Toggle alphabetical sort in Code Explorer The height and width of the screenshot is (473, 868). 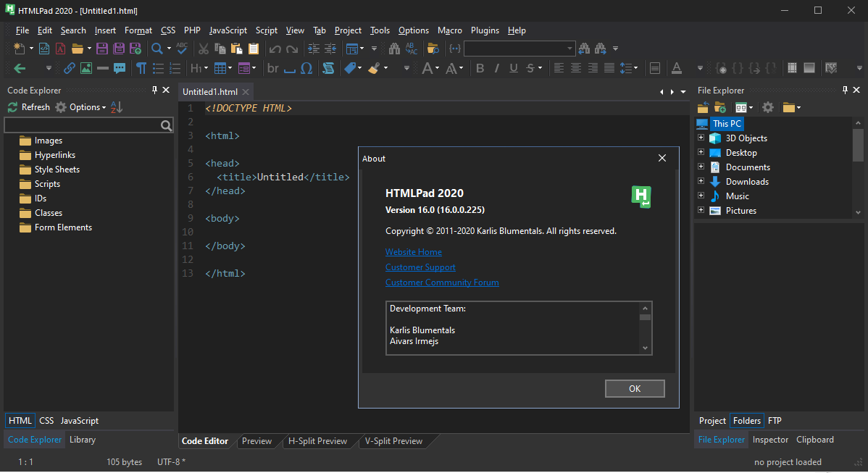(x=116, y=107)
